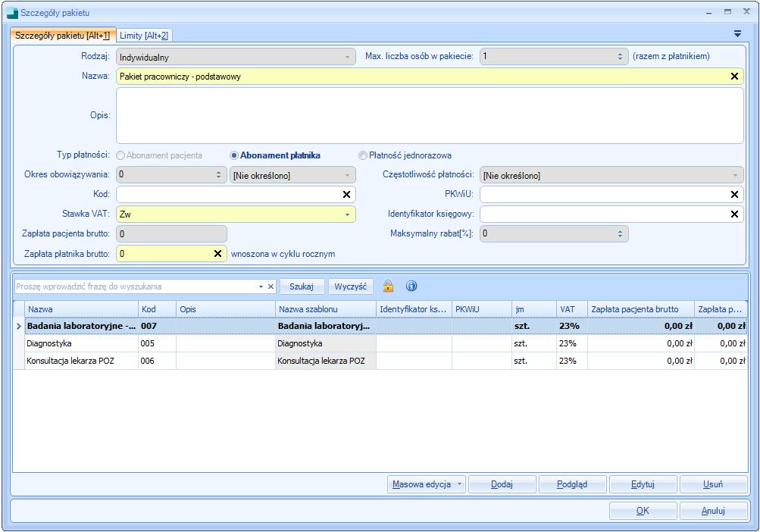Open Okres obowiązywania unit dropdown
Screen dimensions: 760x532
pyautogui.click(x=347, y=176)
